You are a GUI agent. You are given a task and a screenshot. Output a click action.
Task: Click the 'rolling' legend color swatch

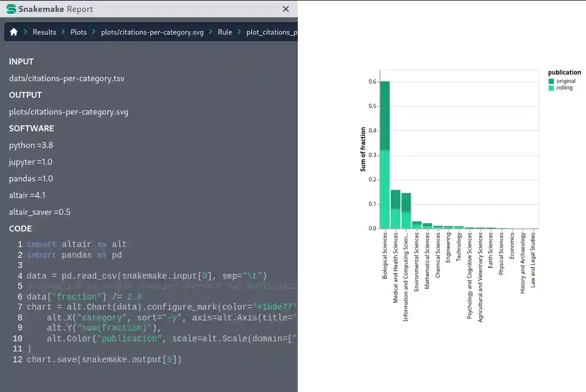(551, 88)
